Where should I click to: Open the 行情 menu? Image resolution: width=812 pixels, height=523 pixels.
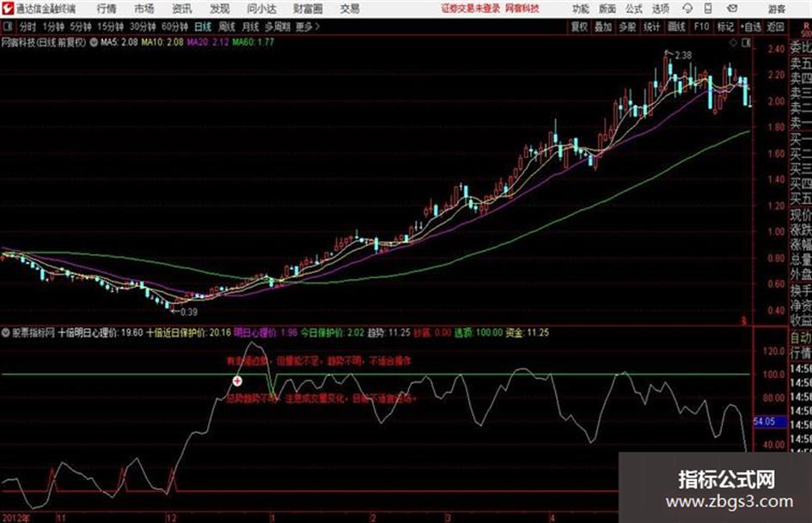(107, 9)
